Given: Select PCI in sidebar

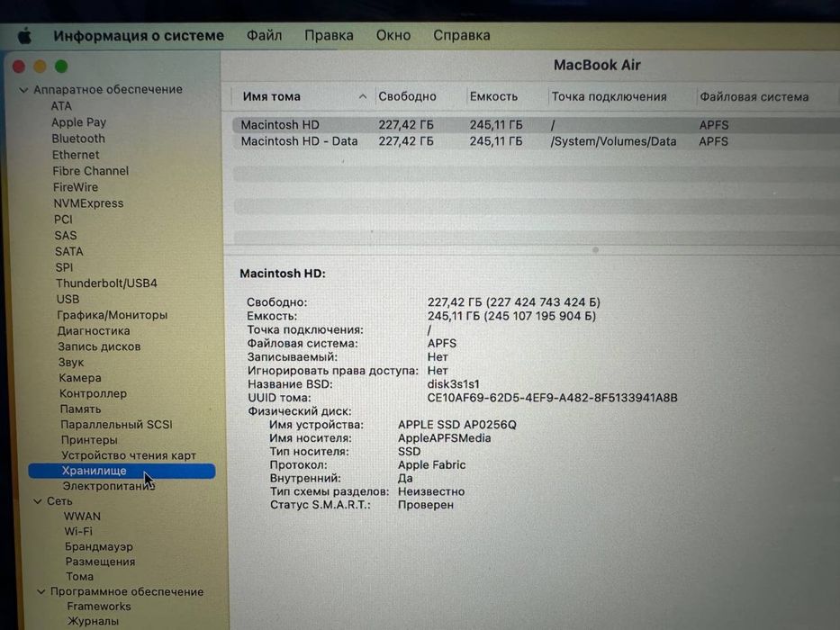Looking at the screenshot, I should click(63, 219).
